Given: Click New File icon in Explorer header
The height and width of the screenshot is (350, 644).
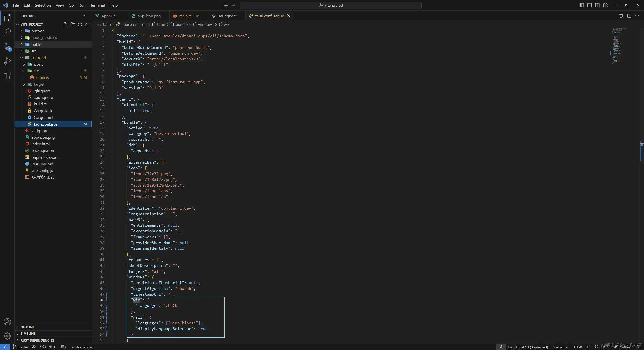Looking at the screenshot, I should [65, 24].
